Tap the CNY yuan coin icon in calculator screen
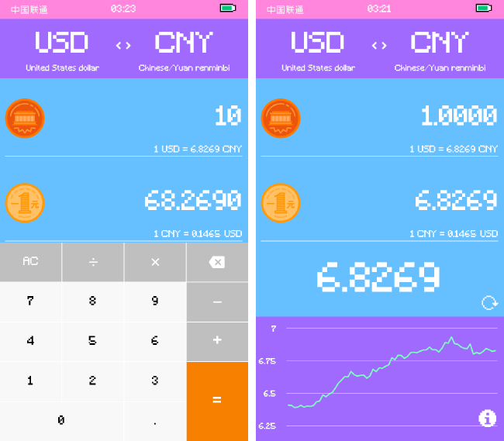 coord(25,203)
